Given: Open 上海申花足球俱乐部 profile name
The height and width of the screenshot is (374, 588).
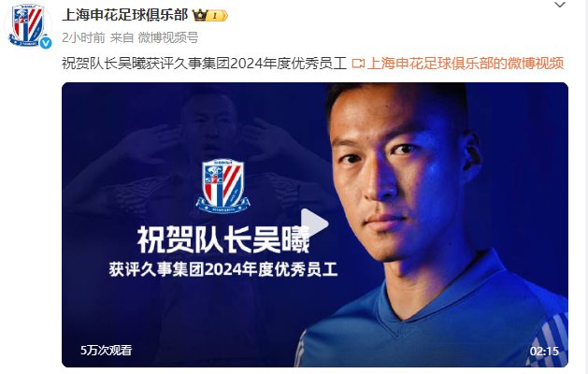Looking at the screenshot, I should 125,15.
